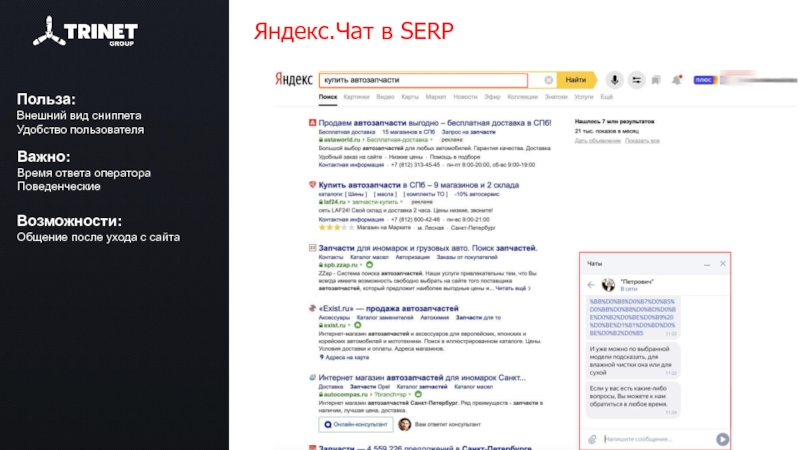Screen dimensions: 800x450
Task: Switch to the Знатоки tab
Action: [x=556, y=97]
